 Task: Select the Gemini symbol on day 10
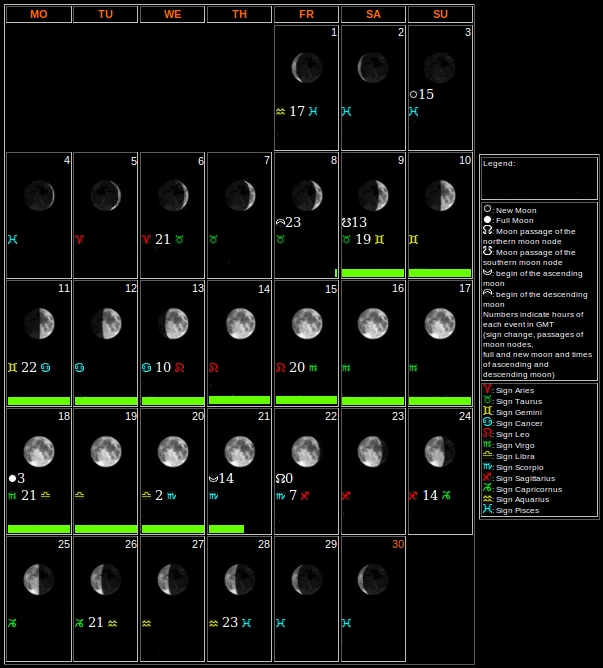point(413,239)
